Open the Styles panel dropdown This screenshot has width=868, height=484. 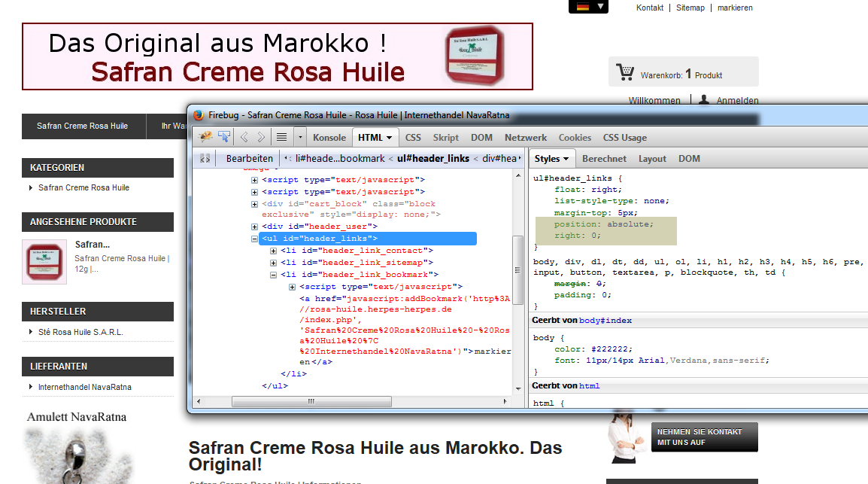pyautogui.click(x=566, y=159)
